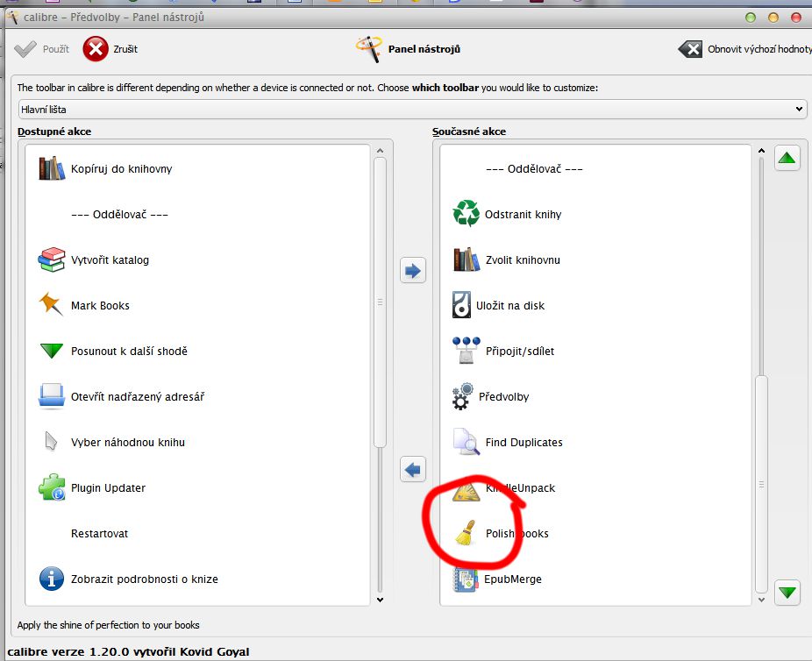Select the Zobrazit podrobnosti o knize text
The height and width of the screenshot is (661, 812).
point(145,579)
